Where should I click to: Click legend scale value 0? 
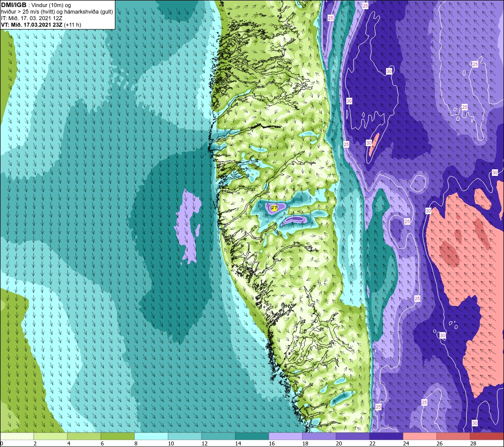[2, 443]
